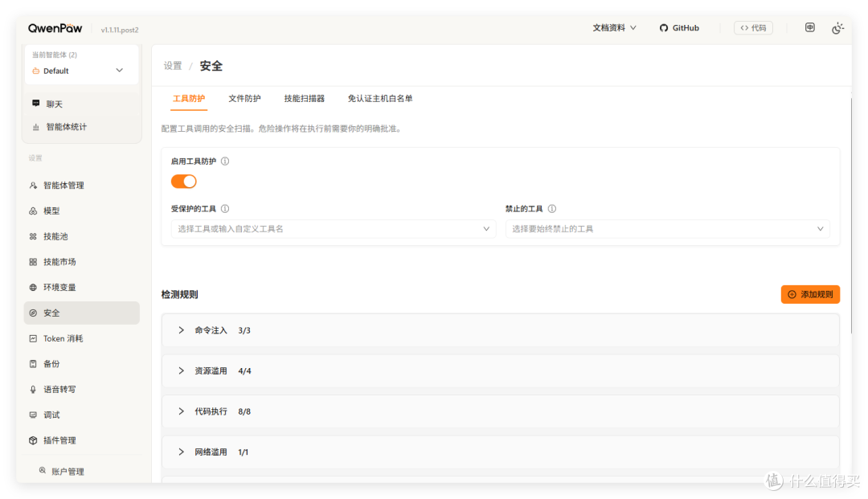This screenshot has height=499, width=868.
Task: Switch to the 技能扫描器 tab
Action: pyautogui.click(x=305, y=99)
